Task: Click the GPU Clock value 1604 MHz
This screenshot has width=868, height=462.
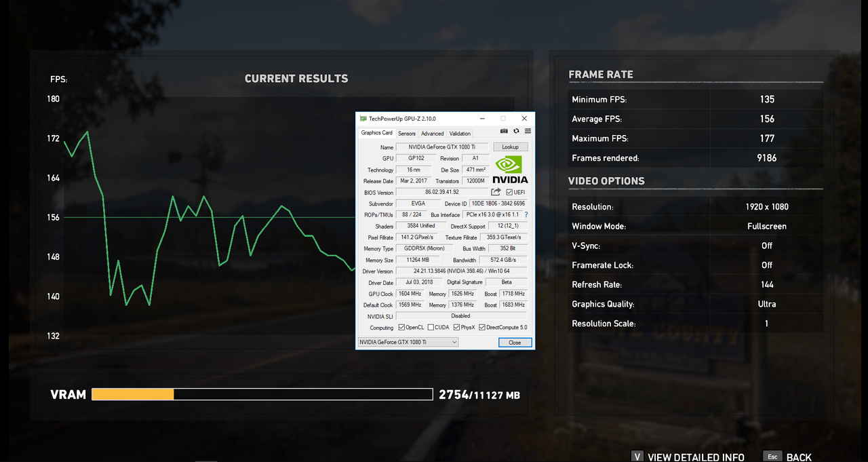Action: [410, 294]
